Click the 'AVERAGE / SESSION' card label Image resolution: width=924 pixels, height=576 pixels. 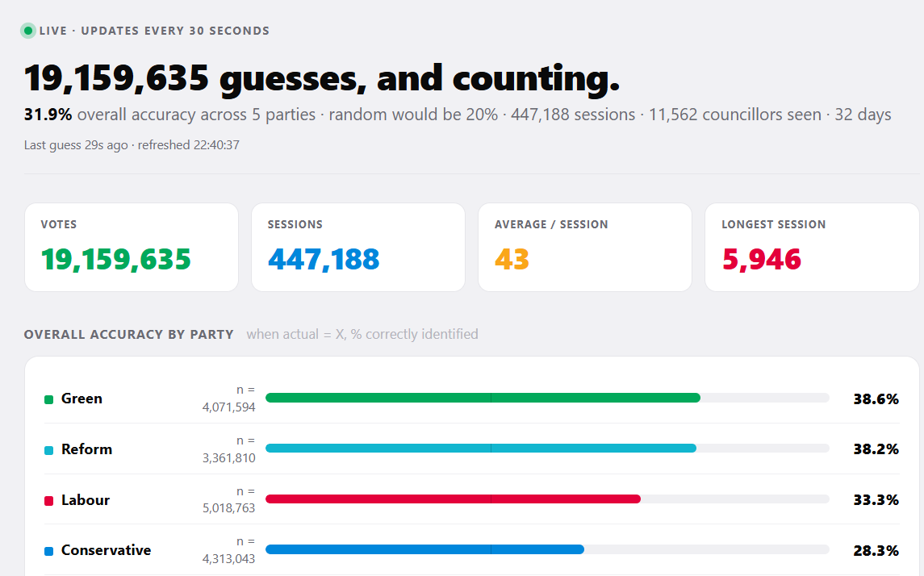(551, 224)
